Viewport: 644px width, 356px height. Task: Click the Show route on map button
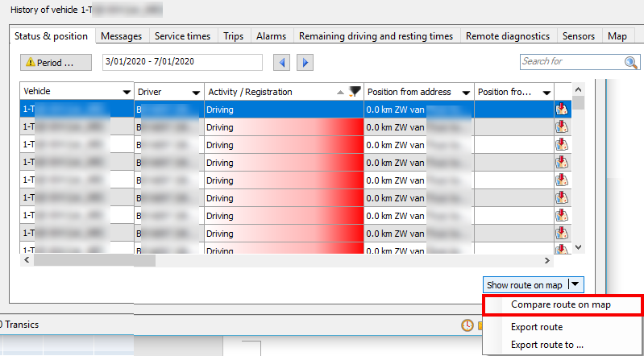pyautogui.click(x=525, y=284)
